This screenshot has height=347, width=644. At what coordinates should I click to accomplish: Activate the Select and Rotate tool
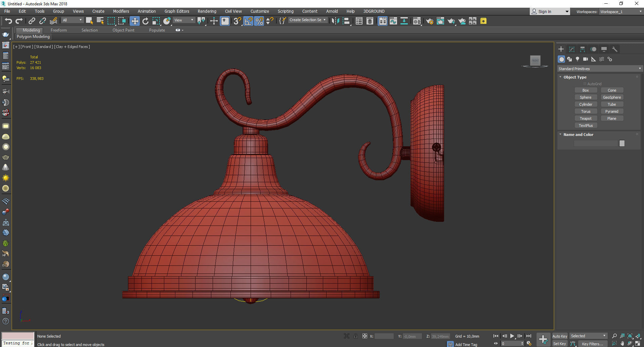[145, 21]
